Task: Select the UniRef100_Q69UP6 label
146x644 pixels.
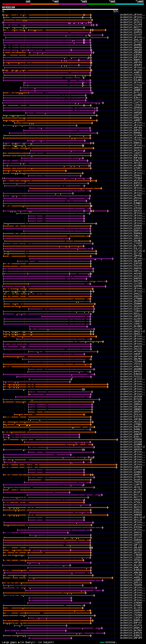Action: point(131,65)
